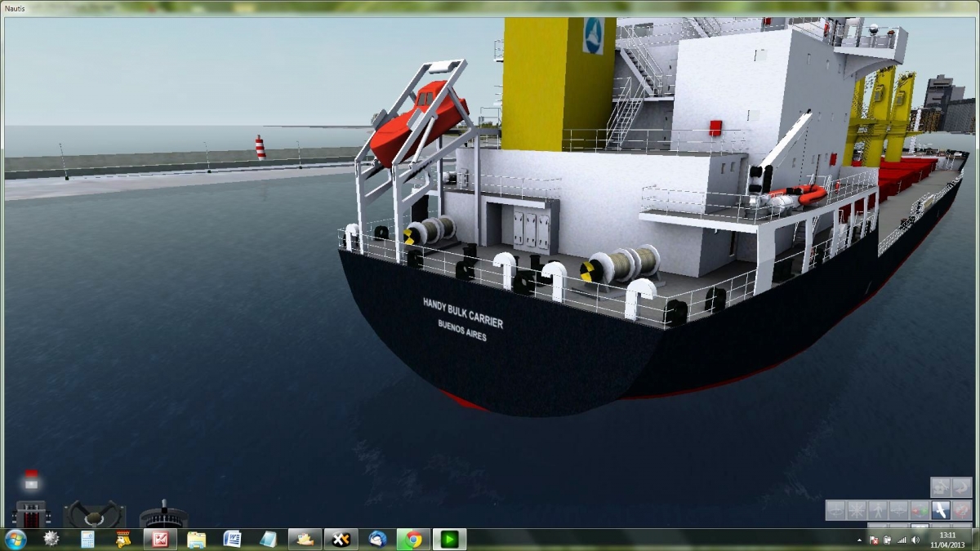The width and height of the screenshot is (980, 551).
Task: Select the walking person view mode
Action: click(878, 510)
